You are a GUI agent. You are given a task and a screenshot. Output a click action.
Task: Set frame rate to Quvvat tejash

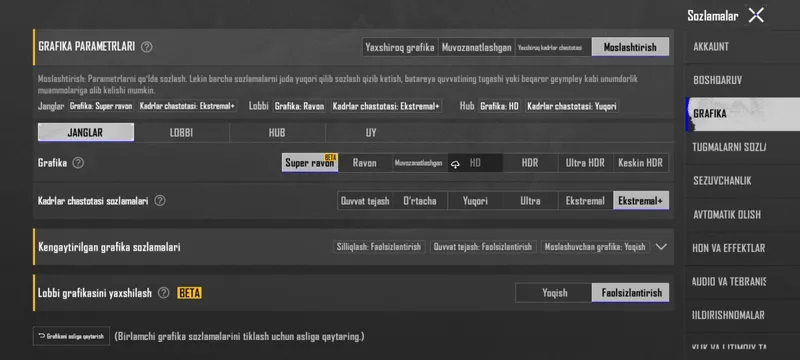point(365,200)
